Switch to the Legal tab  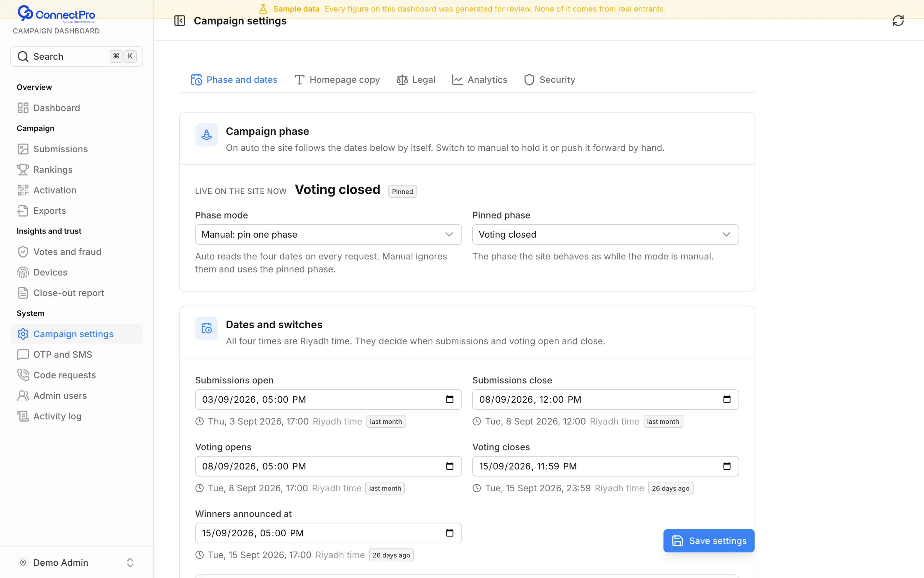tap(416, 80)
